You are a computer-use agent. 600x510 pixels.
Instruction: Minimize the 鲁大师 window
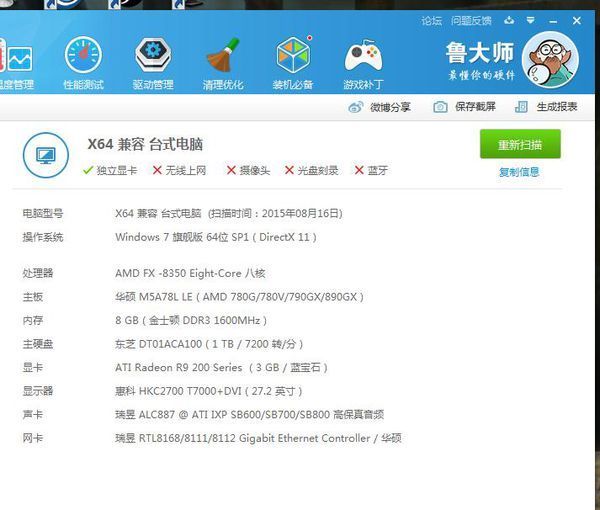[553, 21]
